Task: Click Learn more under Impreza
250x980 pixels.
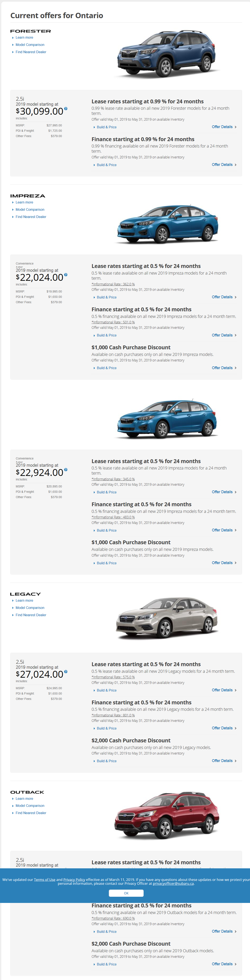Action: (24, 202)
